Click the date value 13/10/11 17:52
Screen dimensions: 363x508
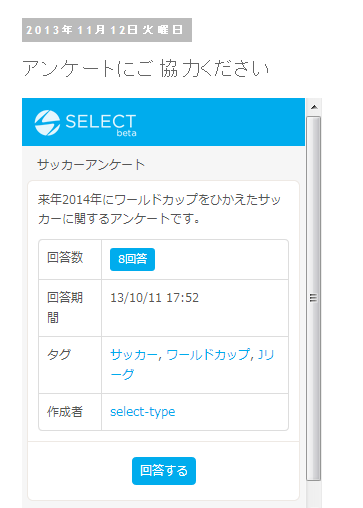pos(154,298)
